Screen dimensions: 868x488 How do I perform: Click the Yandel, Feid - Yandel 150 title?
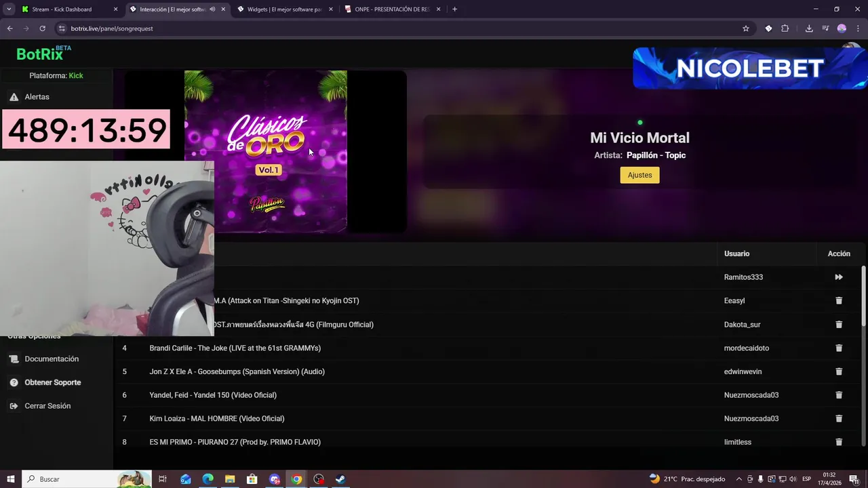pyautogui.click(x=213, y=395)
